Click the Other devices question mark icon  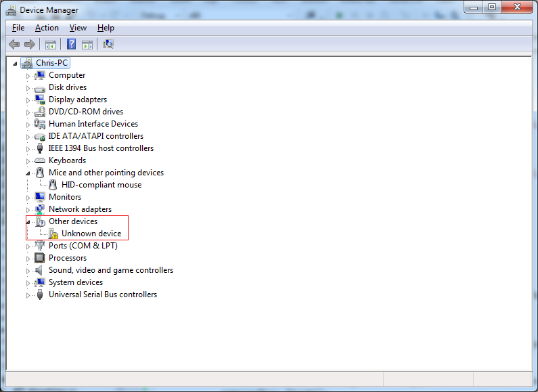pos(41,221)
